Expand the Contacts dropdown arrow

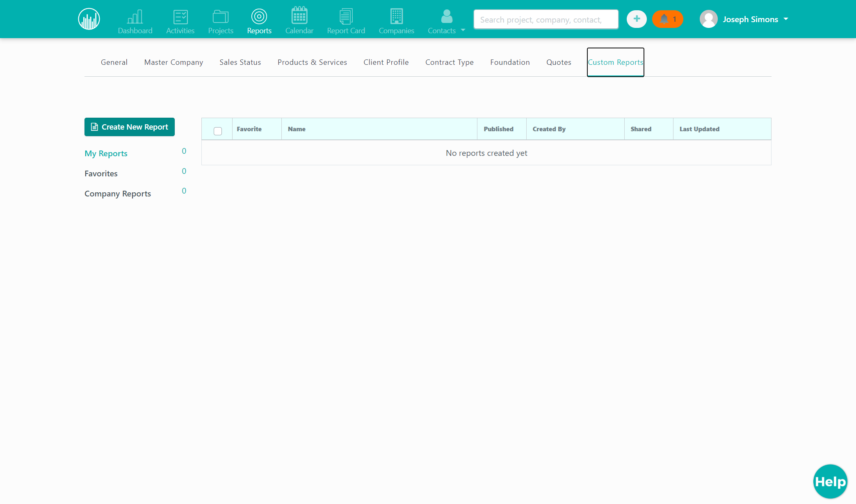point(463,30)
